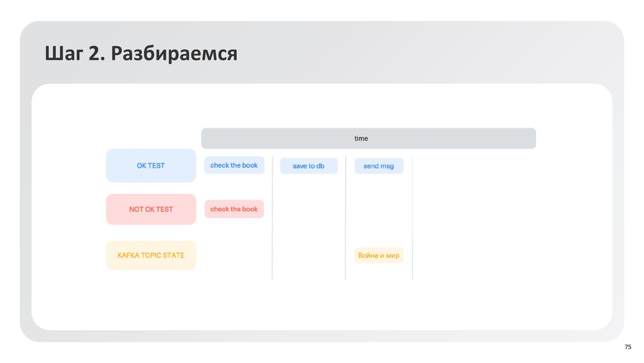Click the vertical divider after 'send msg'

coord(412,218)
